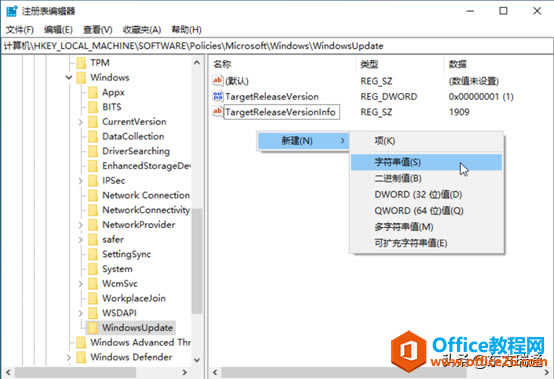Click the tree pane scroll-left arrow
Image resolution: width=554 pixels, height=379 pixels.
tap(8, 372)
